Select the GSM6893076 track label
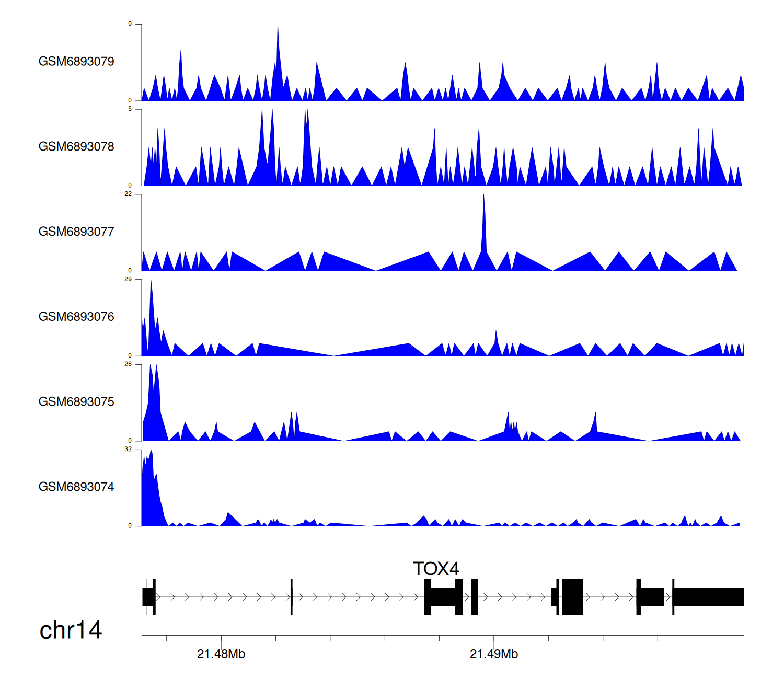 pyautogui.click(x=76, y=317)
